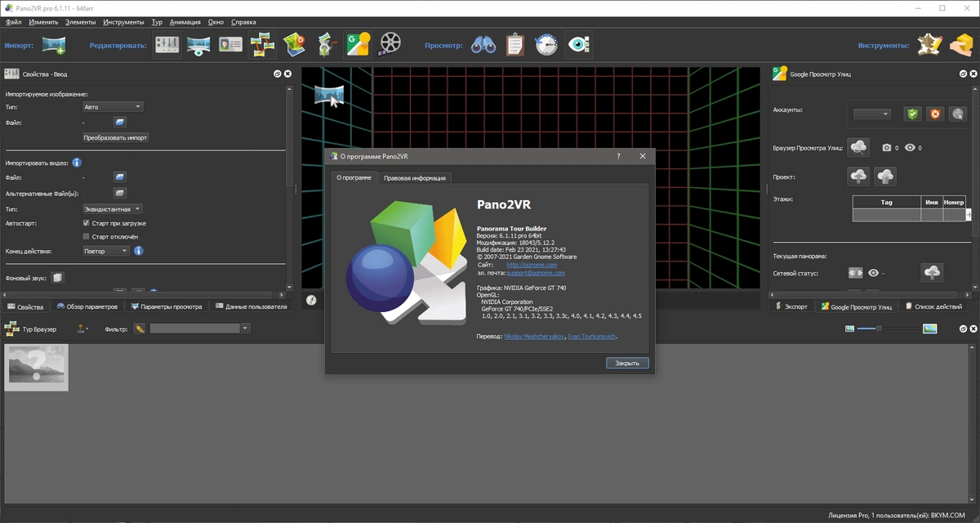Click the hand tools icon at far right
Image resolution: width=980 pixels, height=523 pixels.
tap(960, 44)
